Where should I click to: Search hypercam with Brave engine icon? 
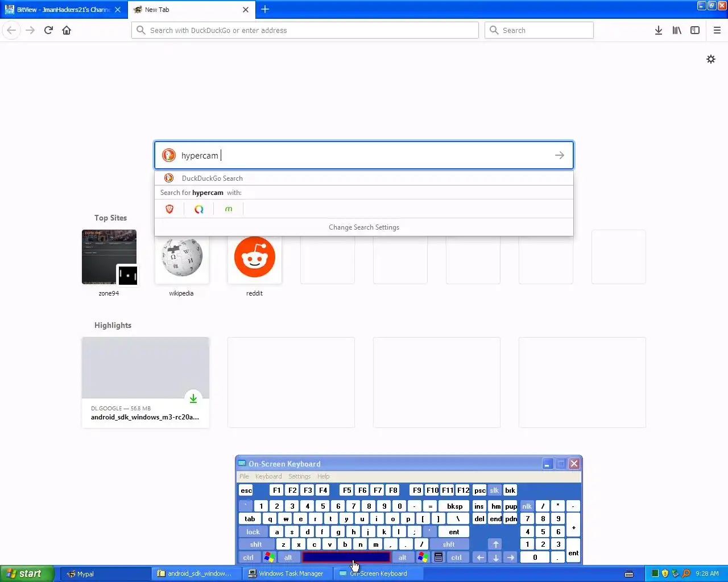tap(169, 209)
